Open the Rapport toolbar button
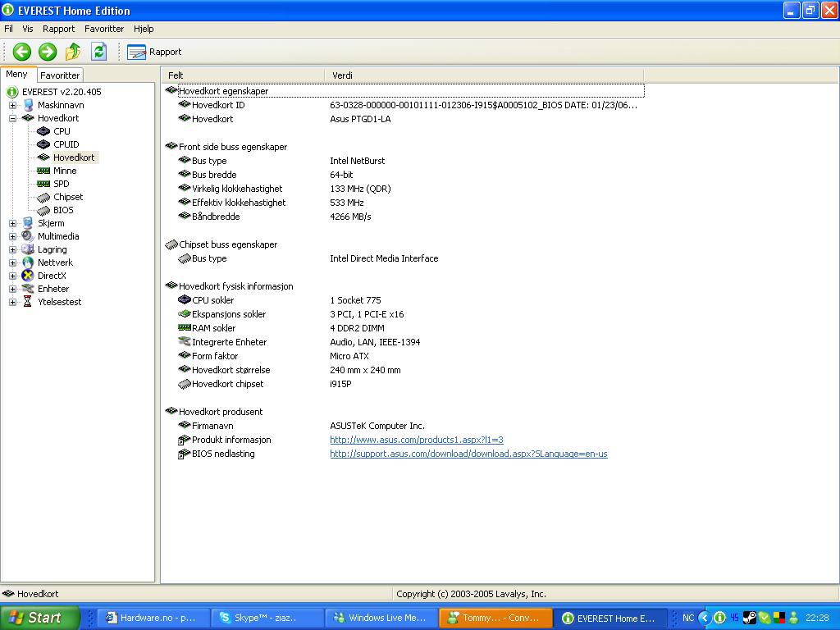The width and height of the screenshot is (840, 630). 154,52
